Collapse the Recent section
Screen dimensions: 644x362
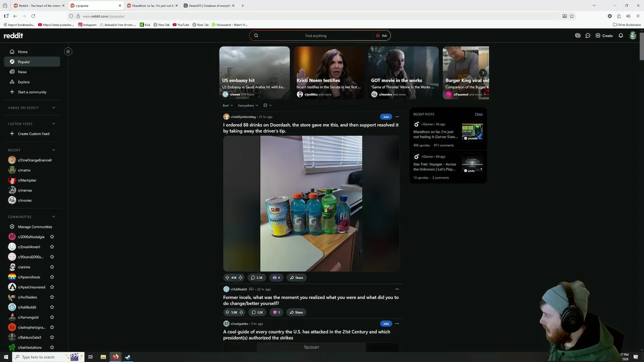click(53, 150)
